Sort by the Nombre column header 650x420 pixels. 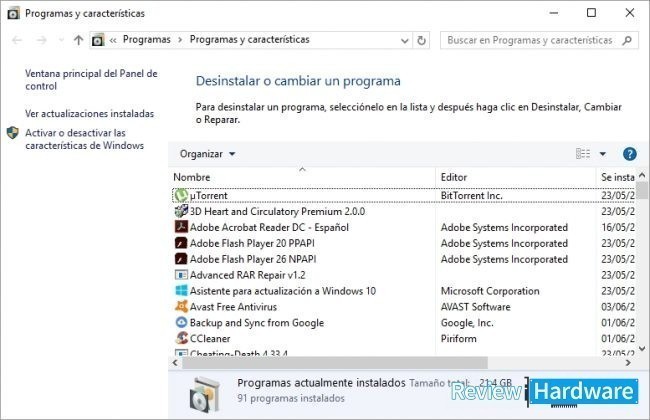click(x=192, y=177)
